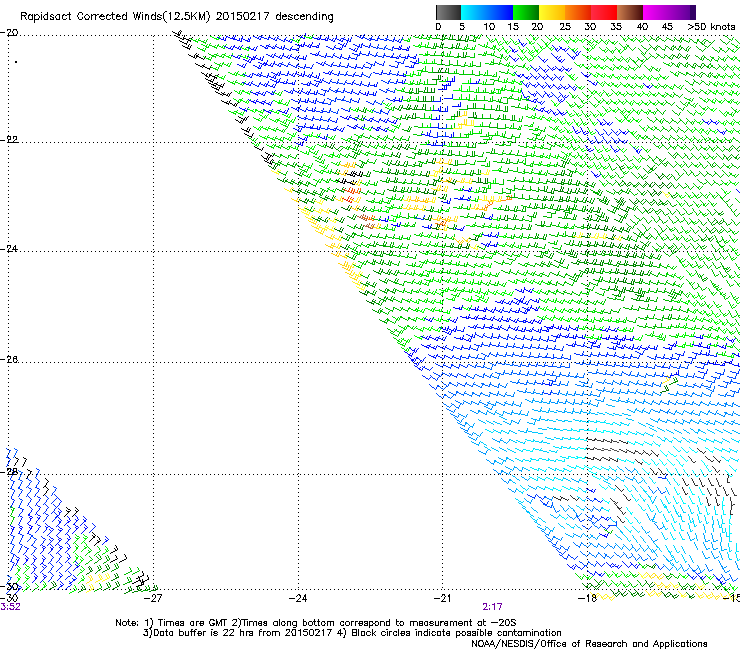Click the latitude axis label '-28'

(9, 472)
